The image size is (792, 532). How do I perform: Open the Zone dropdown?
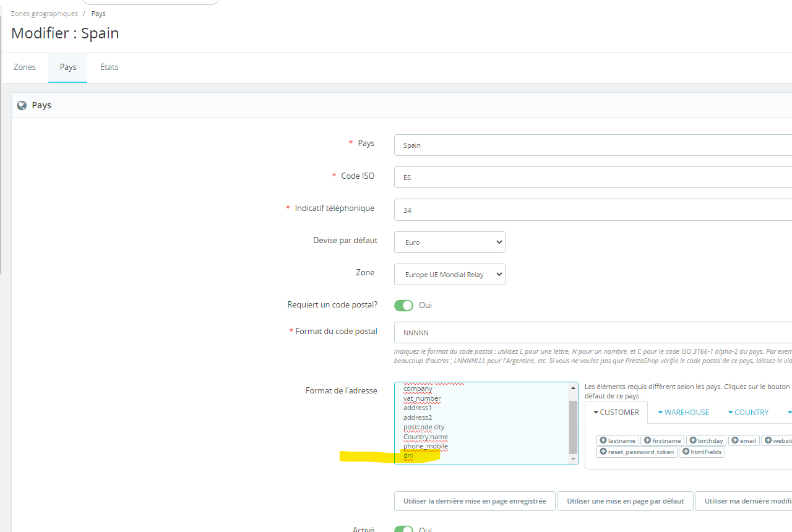pos(450,274)
